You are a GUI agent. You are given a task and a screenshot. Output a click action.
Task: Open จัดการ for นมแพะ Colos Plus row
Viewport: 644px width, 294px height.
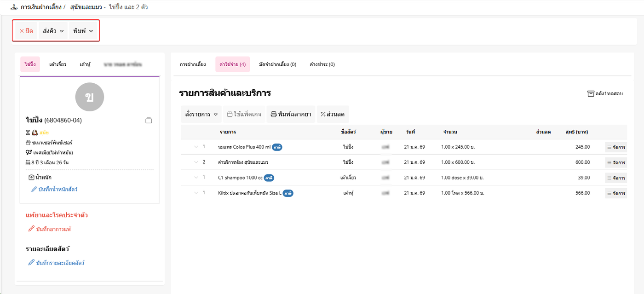click(x=616, y=147)
